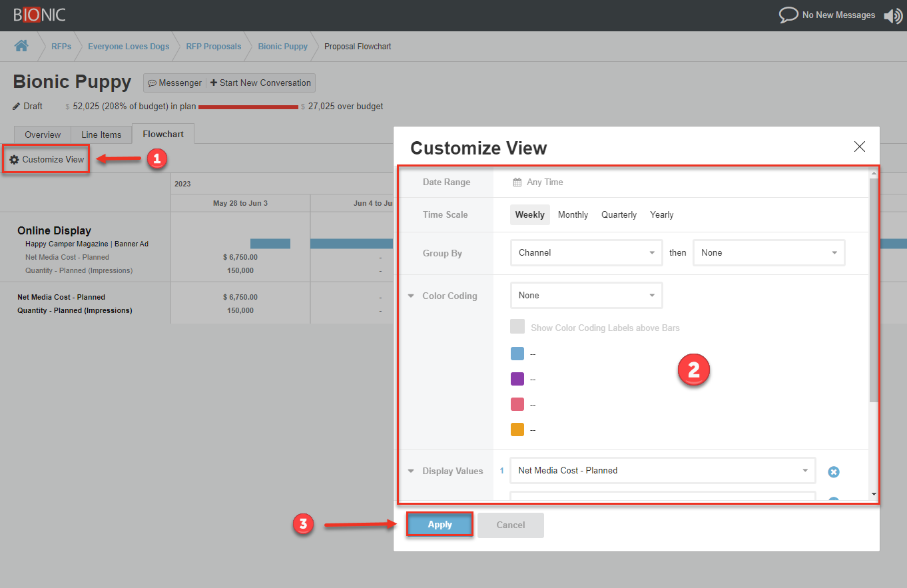Click the calendar icon for Date Range

[517, 182]
